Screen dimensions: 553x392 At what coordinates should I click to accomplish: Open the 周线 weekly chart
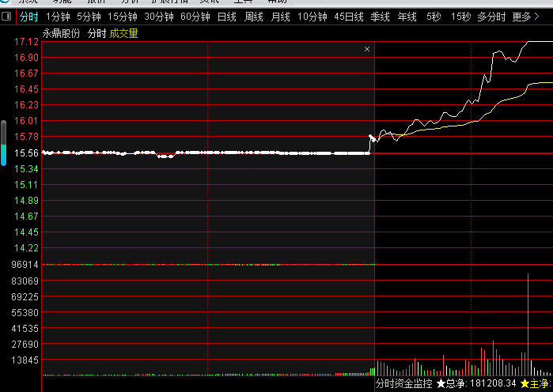[x=253, y=16]
